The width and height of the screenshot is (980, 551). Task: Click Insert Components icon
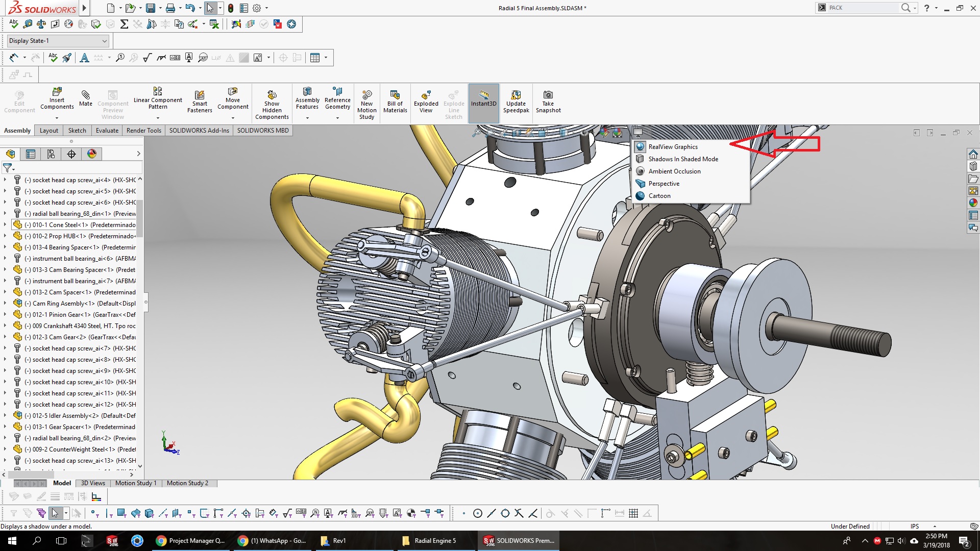coord(57,92)
